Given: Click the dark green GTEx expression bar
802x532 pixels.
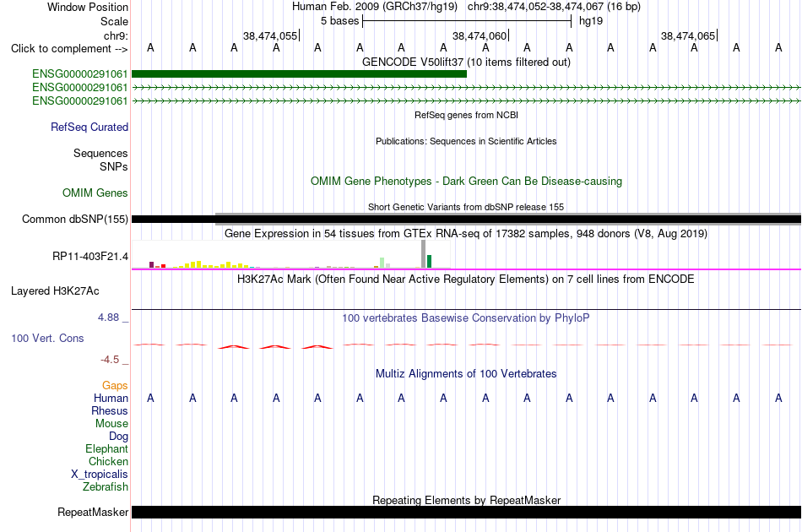Looking at the screenshot, I should click(x=430, y=262).
